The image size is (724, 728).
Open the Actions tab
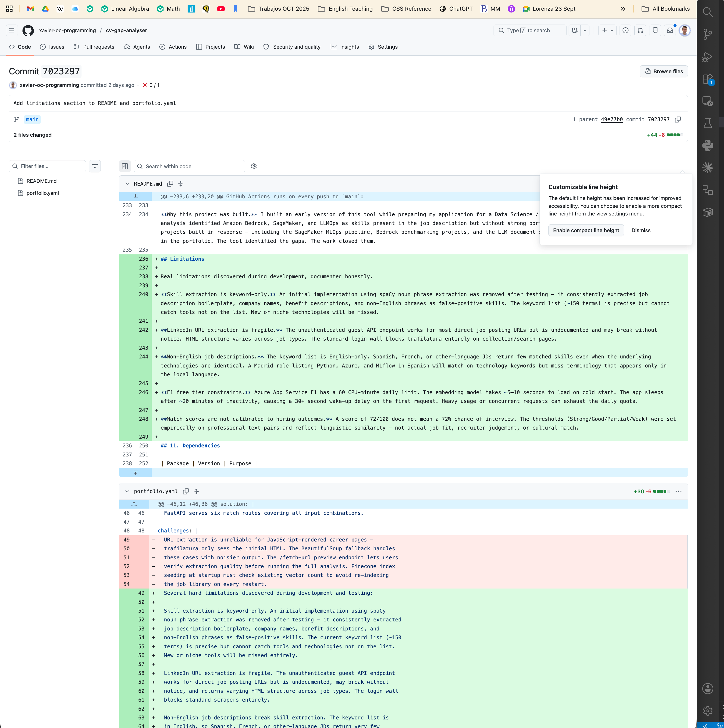click(x=173, y=47)
